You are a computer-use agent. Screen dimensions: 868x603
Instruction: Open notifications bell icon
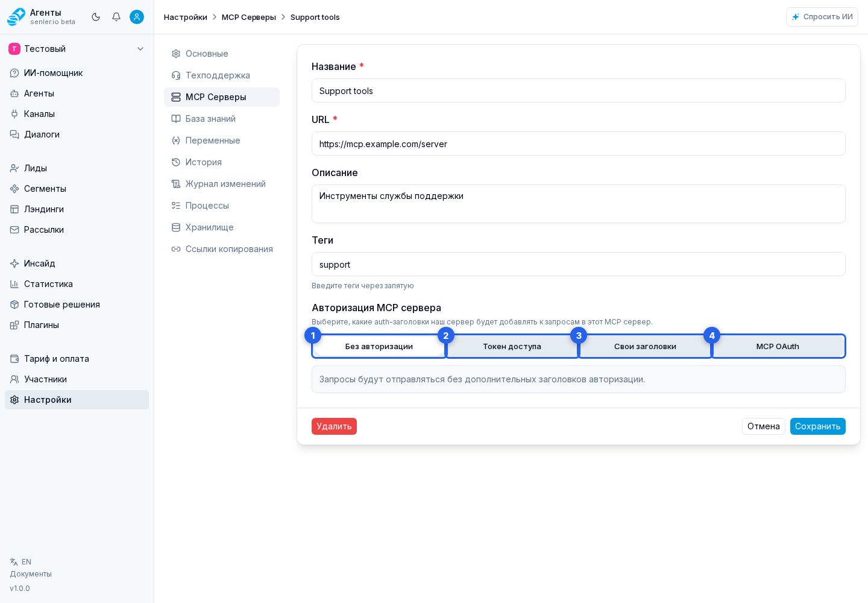coord(116,17)
